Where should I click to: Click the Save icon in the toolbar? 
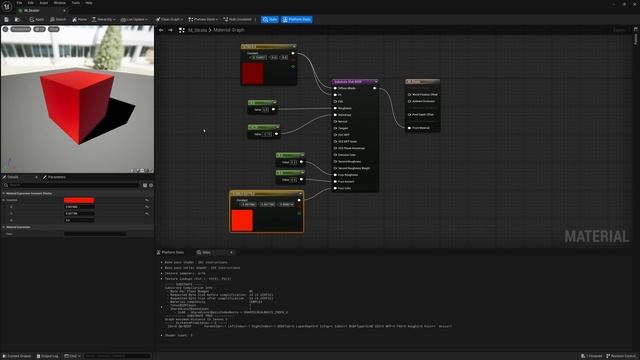point(7,19)
